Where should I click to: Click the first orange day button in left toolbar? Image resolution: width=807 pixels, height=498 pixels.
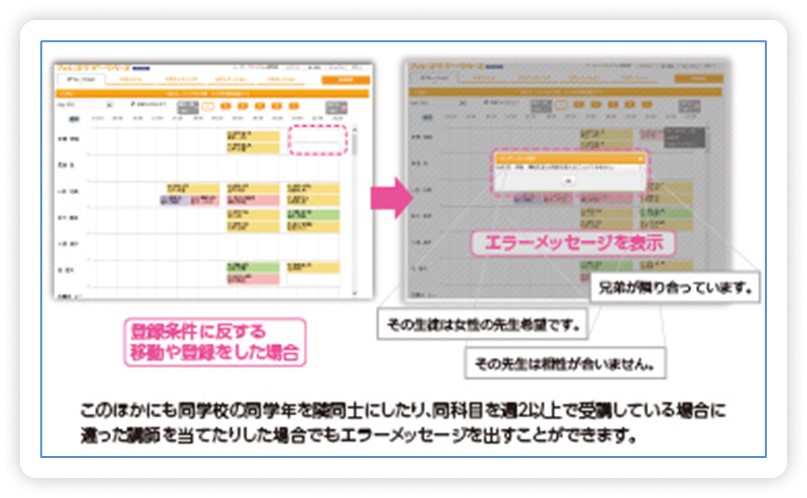pos(226,104)
